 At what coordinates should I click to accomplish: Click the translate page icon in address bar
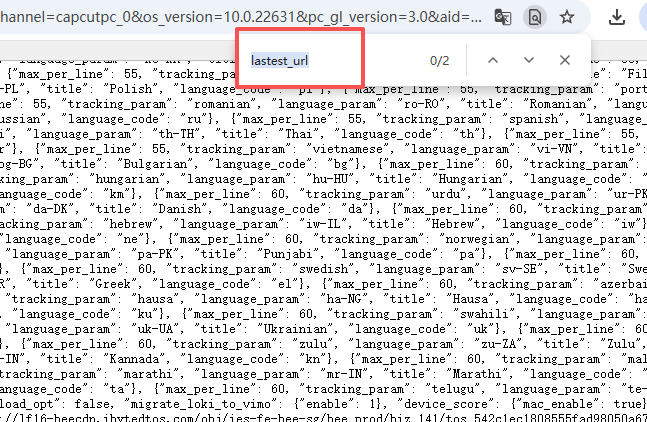pos(503,17)
